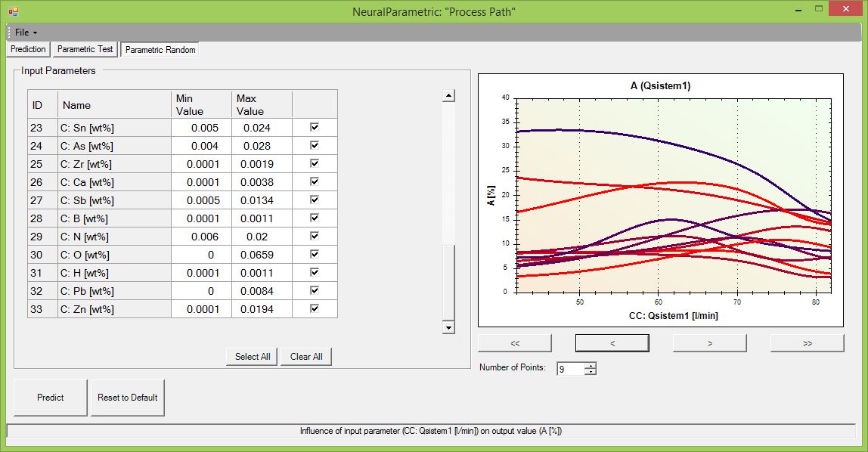This screenshot has width=868, height=452.
Task: Switch to the Prediction tab
Action: coord(28,49)
